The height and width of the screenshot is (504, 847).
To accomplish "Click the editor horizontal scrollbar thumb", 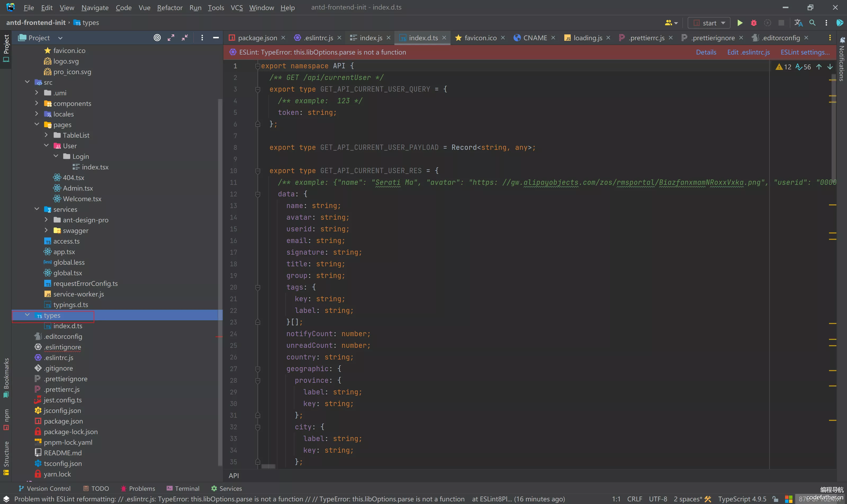I will (268, 467).
